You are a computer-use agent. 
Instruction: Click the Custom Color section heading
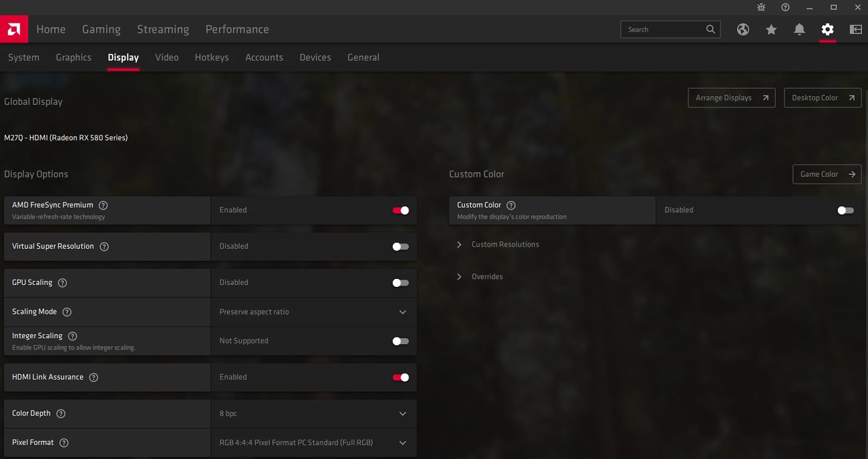(x=477, y=174)
